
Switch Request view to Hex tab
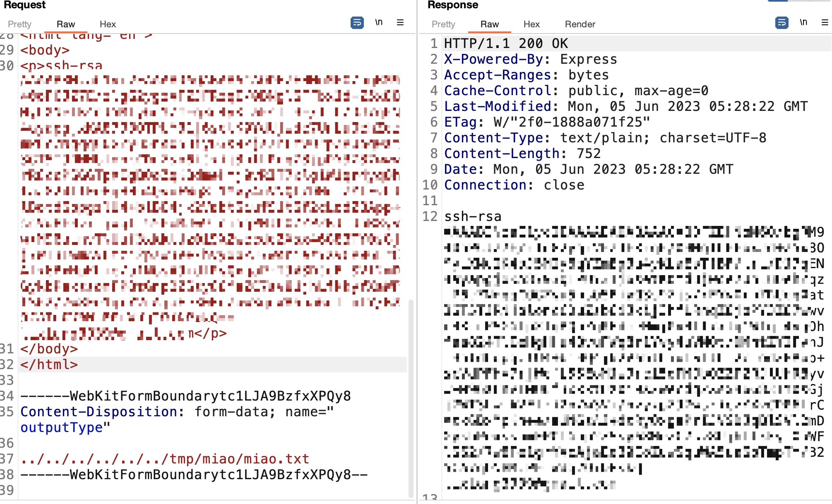(108, 24)
